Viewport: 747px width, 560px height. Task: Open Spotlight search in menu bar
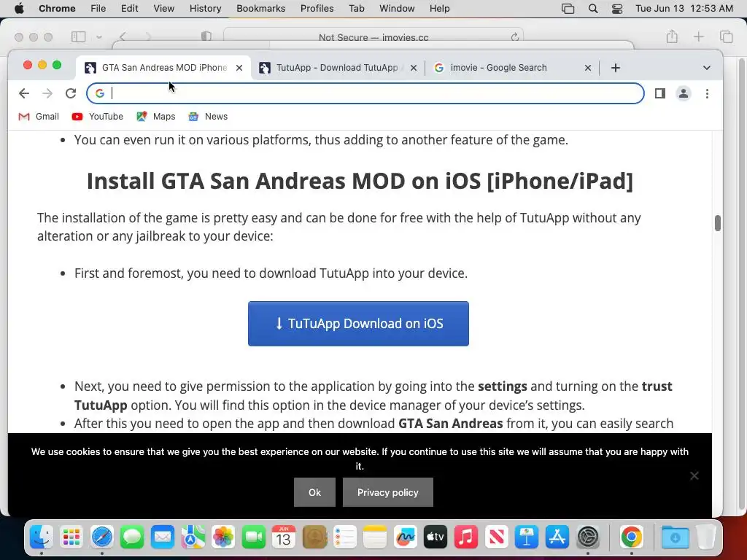[x=592, y=9]
